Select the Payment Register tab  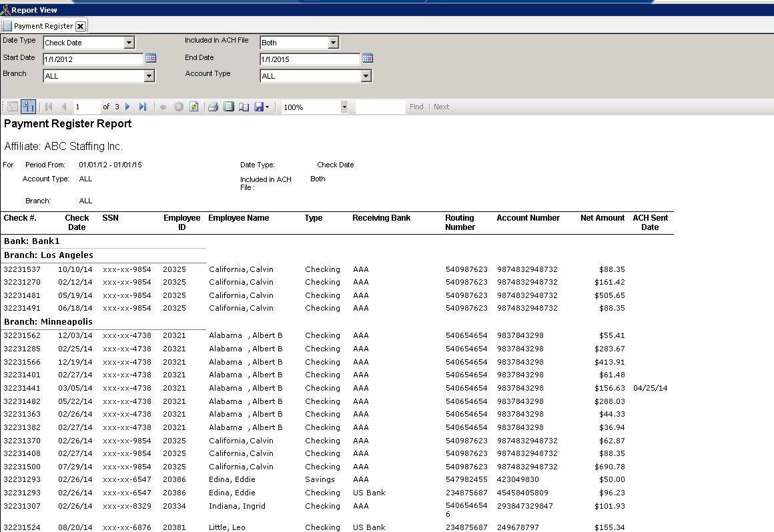(x=43, y=26)
